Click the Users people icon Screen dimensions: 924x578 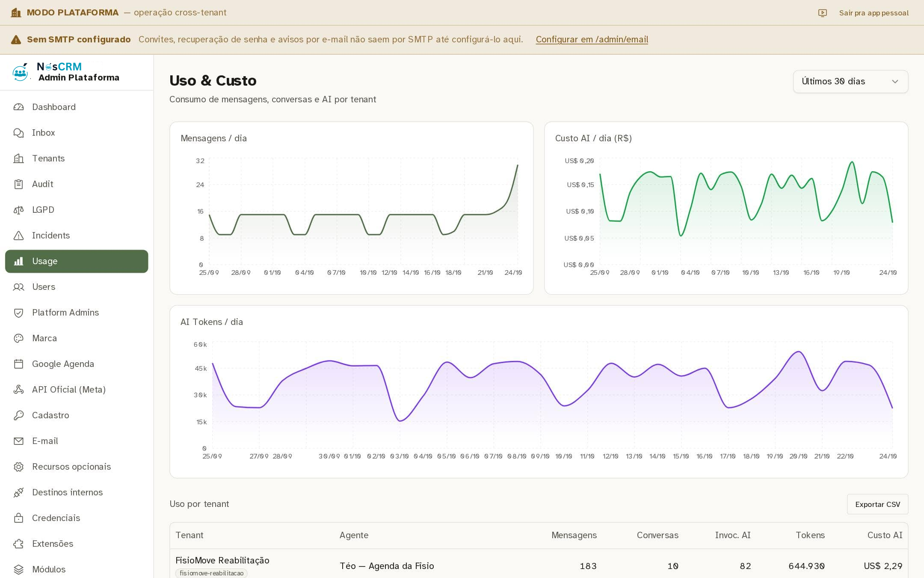tap(18, 287)
